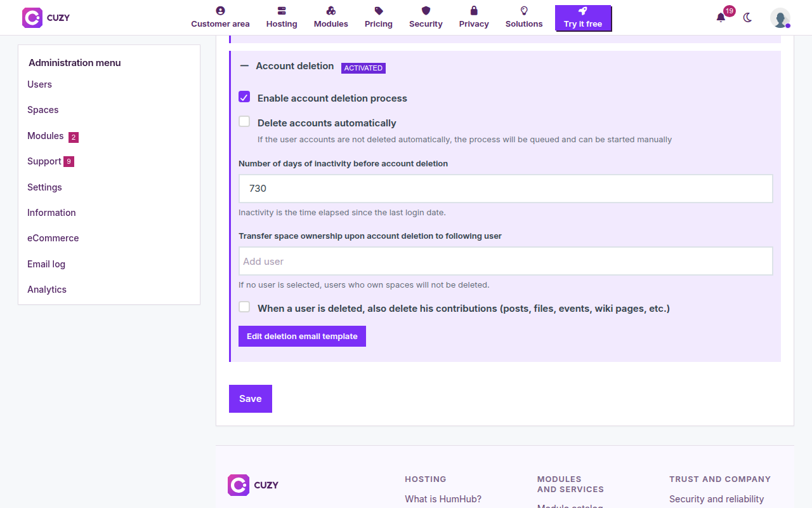This screenshot has width=812, height=508.
Task: Click the Add user ownership field
Action: [506, 261]
